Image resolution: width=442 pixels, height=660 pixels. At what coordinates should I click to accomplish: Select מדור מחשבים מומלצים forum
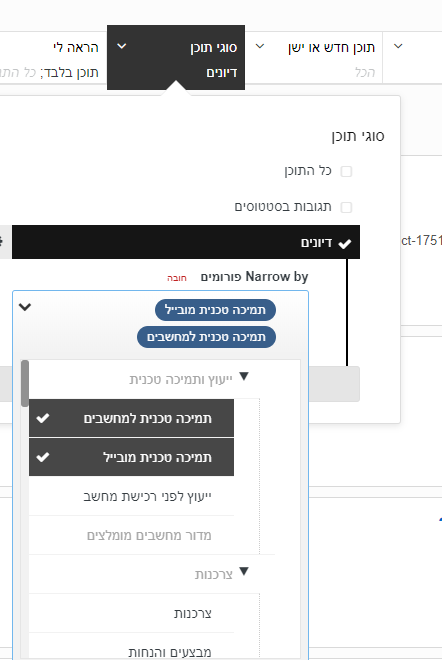(131, 535)
